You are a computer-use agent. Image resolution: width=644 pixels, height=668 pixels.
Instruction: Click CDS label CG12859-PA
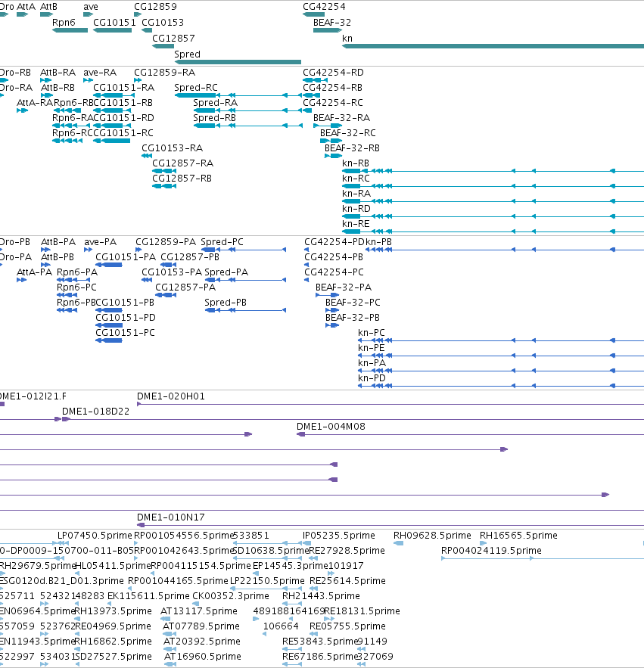point(166,242)
